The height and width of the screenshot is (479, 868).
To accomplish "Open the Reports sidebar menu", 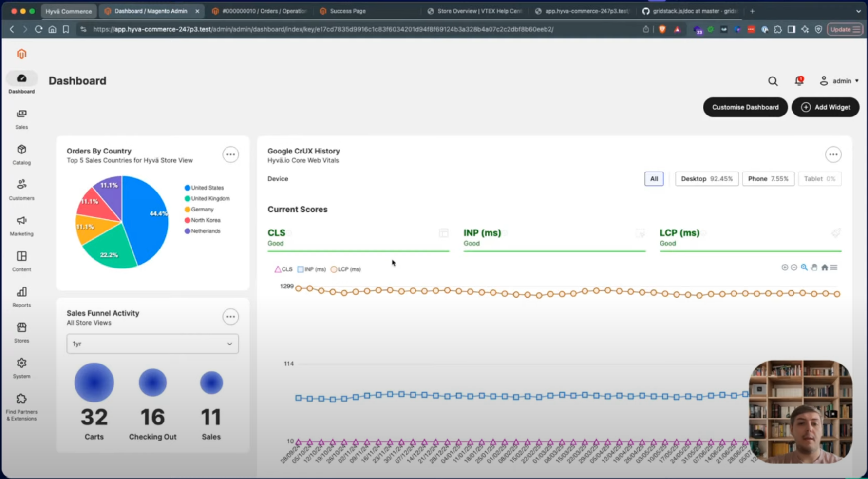I will click(x=21, y=297).
